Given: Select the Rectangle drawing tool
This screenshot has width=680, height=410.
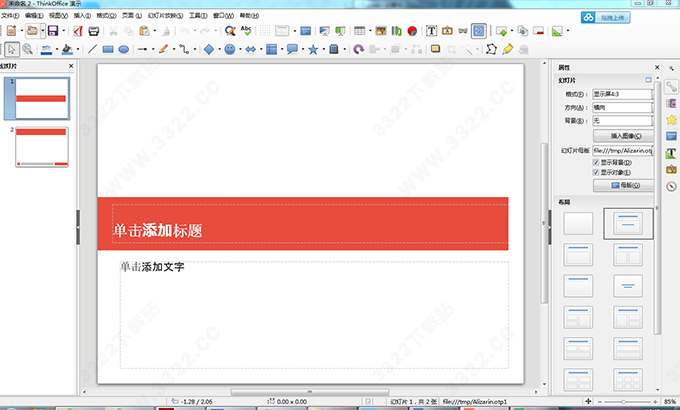Looking at the screenshot, I should point(108,49).
